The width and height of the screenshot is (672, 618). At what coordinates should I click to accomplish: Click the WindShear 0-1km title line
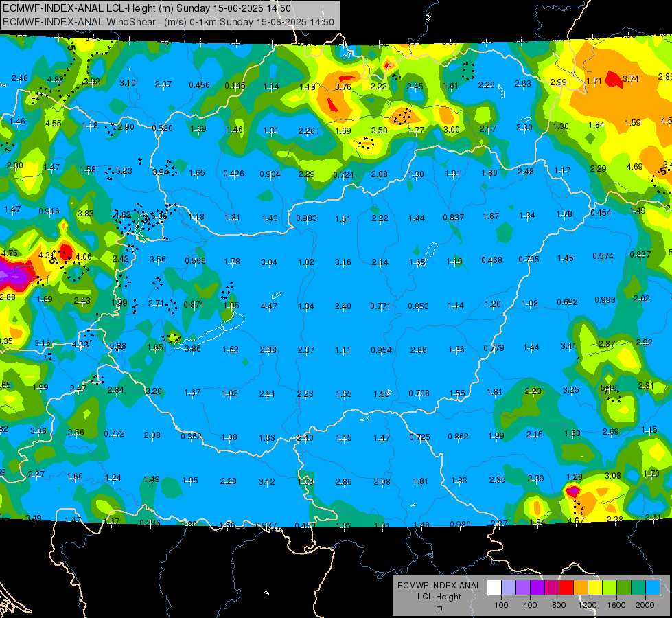168,22
